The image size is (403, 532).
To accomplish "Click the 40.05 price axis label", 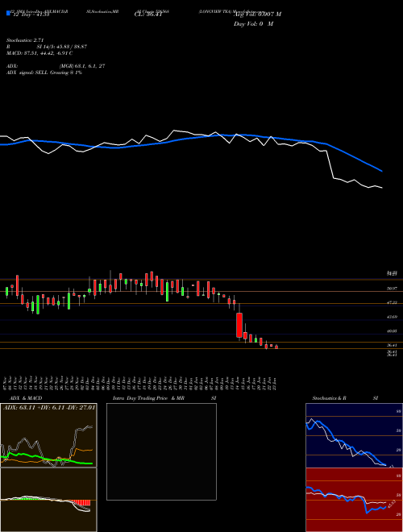I will click(x=393, y=331).
